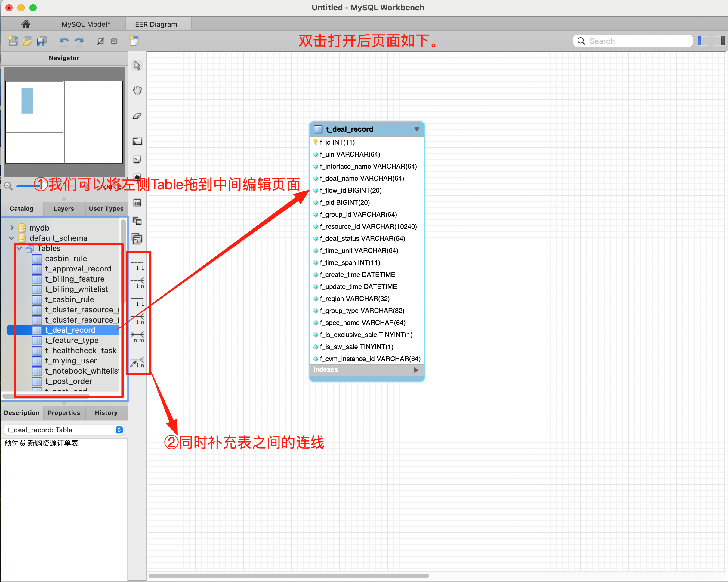Select the eraser tool

137,116
